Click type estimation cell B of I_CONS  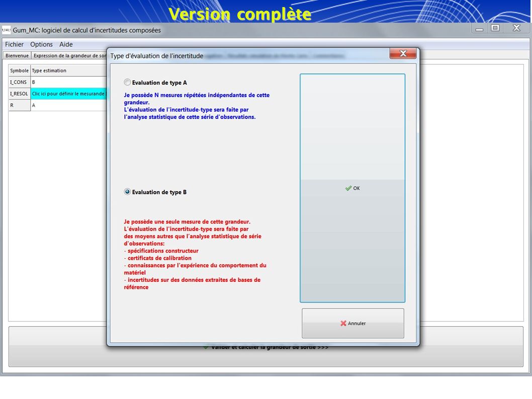click(x=69, y=82)
